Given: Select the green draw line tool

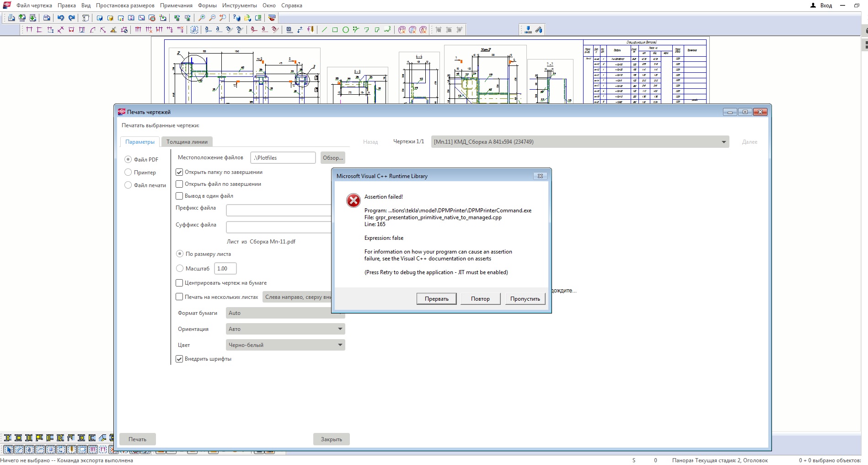Looking at the screenshot, I should coord(324,30).
